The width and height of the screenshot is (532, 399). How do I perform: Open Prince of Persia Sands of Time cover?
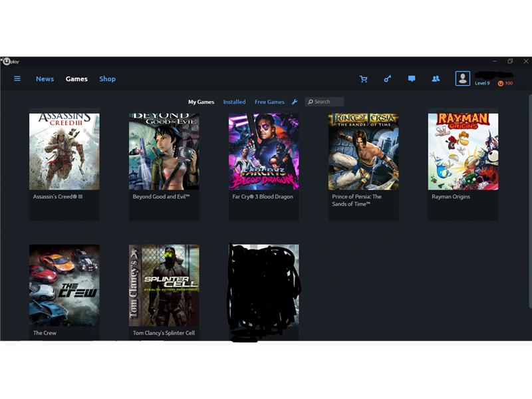click(x=363, y=152)
